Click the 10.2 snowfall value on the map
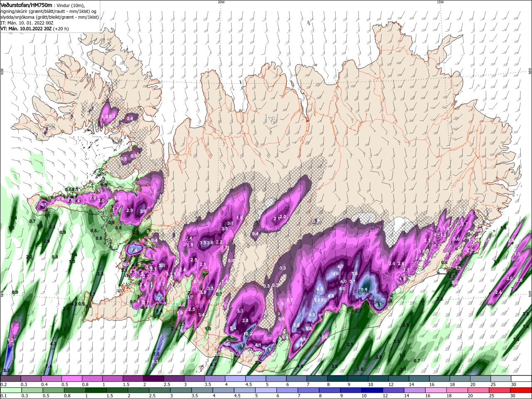This screenshot has height=399, width=532. pyautogui.click(x=248, y=334)
